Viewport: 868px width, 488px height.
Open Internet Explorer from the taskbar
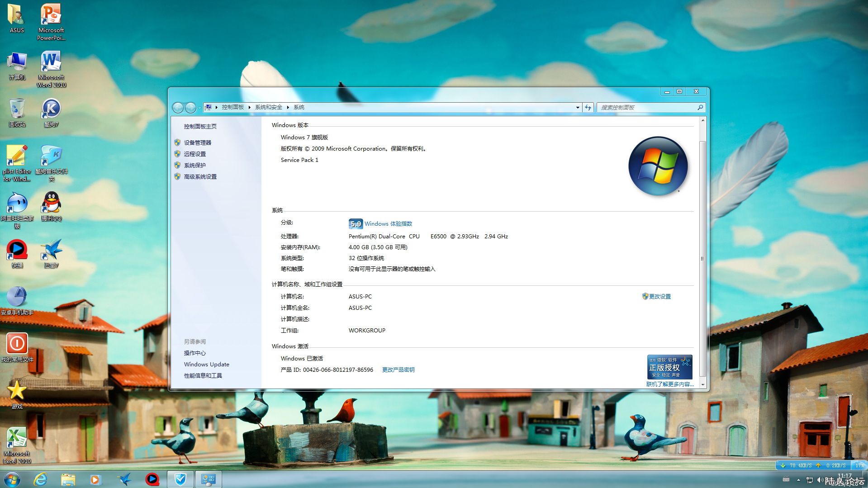41,479
